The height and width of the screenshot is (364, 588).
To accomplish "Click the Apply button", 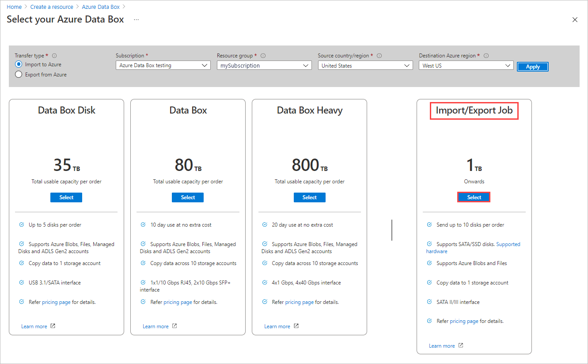I will point(532,66).
